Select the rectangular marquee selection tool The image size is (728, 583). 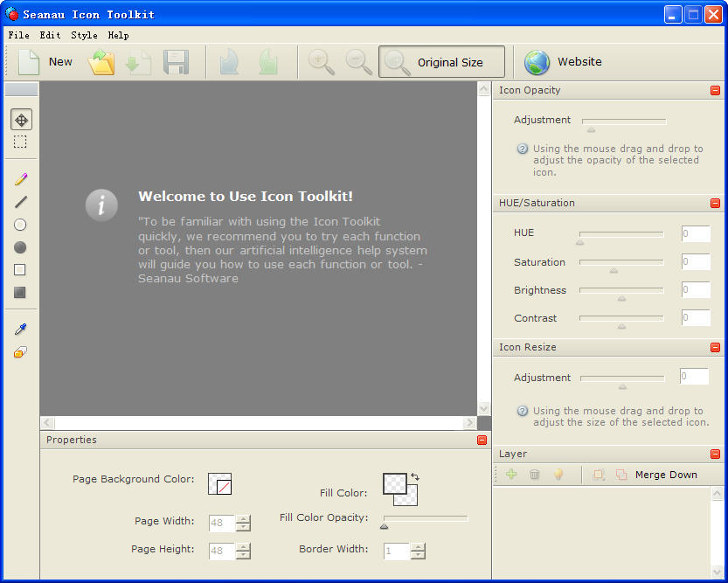[x=20, y=142]
